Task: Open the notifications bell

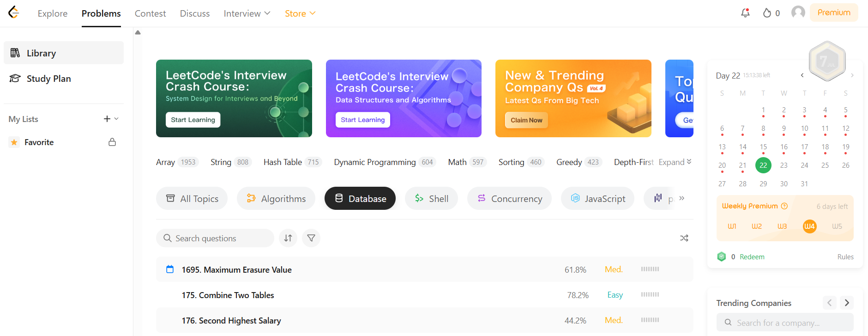Action: 745,13
